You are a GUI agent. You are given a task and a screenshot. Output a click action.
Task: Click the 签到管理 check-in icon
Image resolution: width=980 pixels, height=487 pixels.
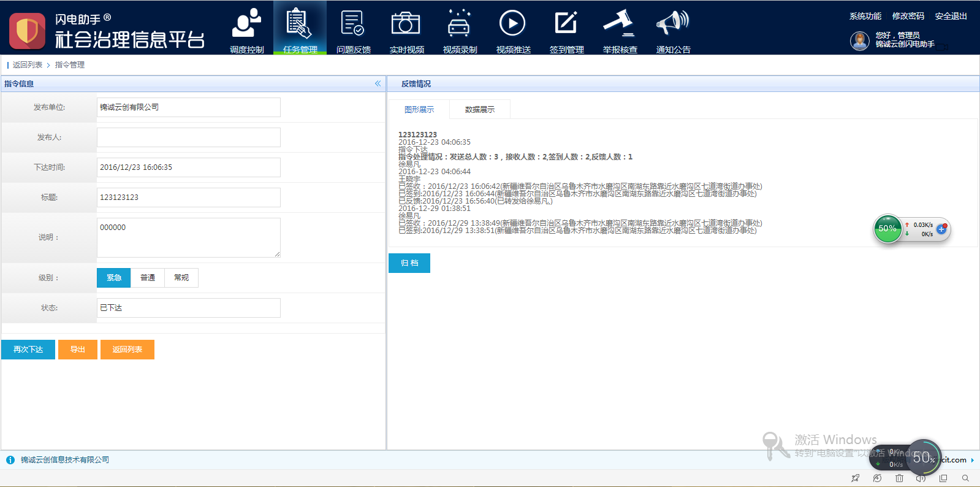click(x=566, y=25)
